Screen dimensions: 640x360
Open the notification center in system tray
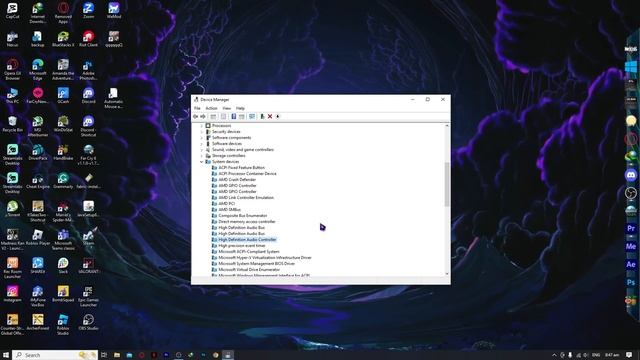pos(629,355)
